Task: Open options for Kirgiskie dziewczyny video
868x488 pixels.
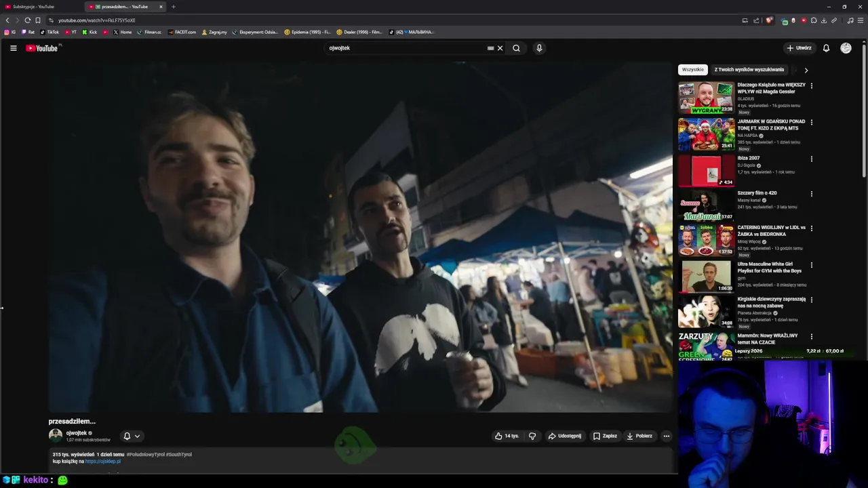Action: click(x=811, y=300)
